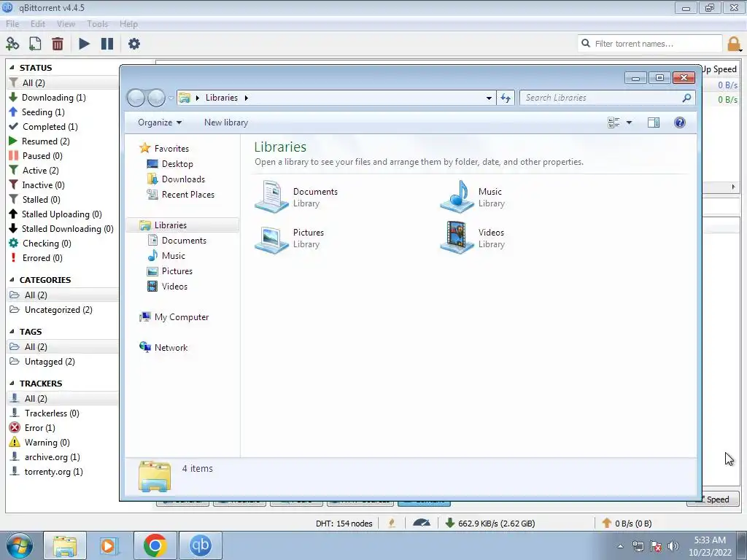The width and height of the screenshot is (747, 560).
Task: Click the change view icon in Explorer
Action: pos(614,122)
